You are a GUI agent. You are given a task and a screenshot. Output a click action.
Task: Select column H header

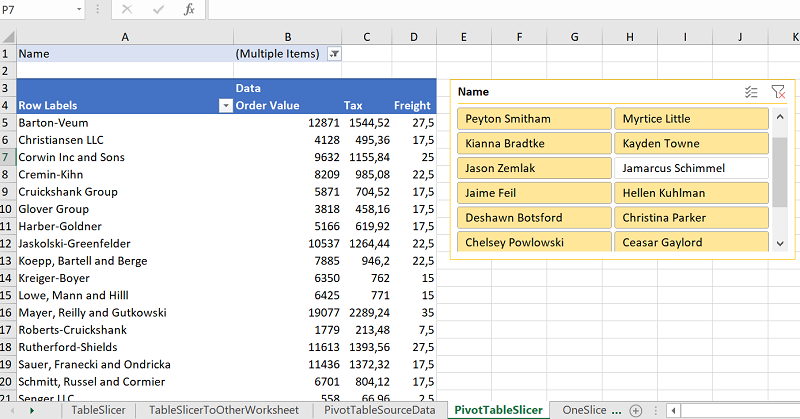(630, 37)
